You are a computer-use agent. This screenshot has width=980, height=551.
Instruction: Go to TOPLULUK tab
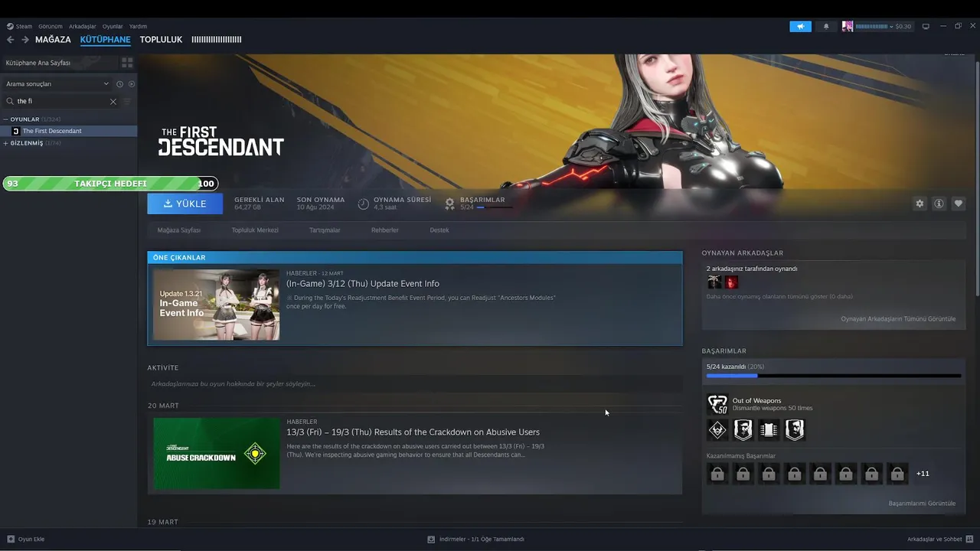(x=161, y=40)
